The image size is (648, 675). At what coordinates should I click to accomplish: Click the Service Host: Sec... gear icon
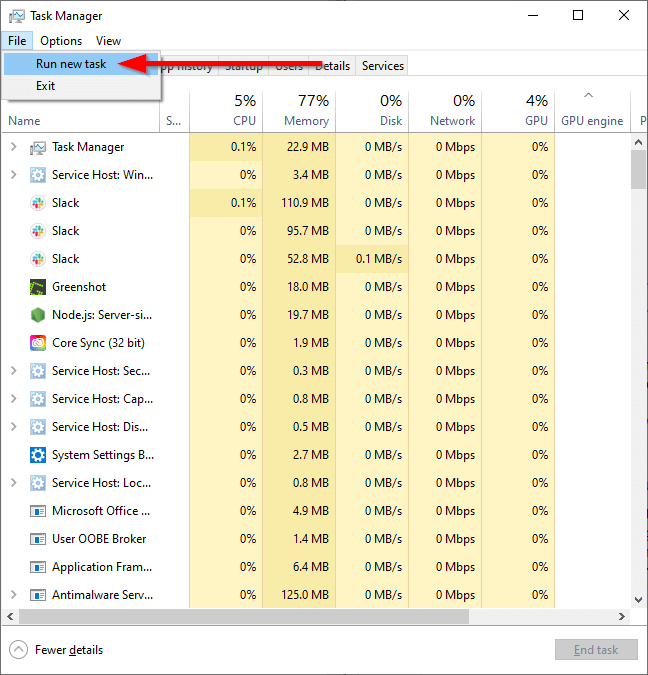click(x=38, y=371)
